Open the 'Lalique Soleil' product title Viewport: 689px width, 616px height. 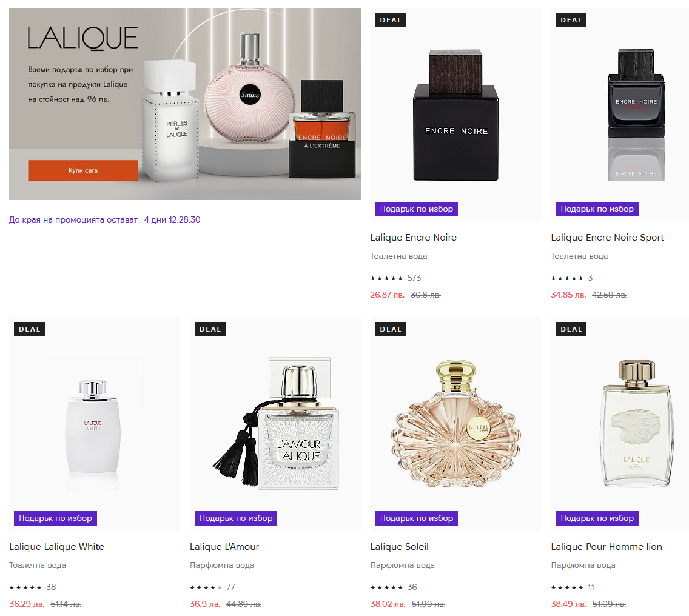pos(399,547)
